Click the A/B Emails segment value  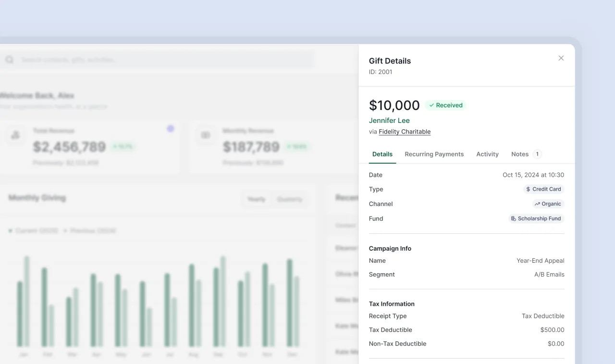tap(549, 275)
